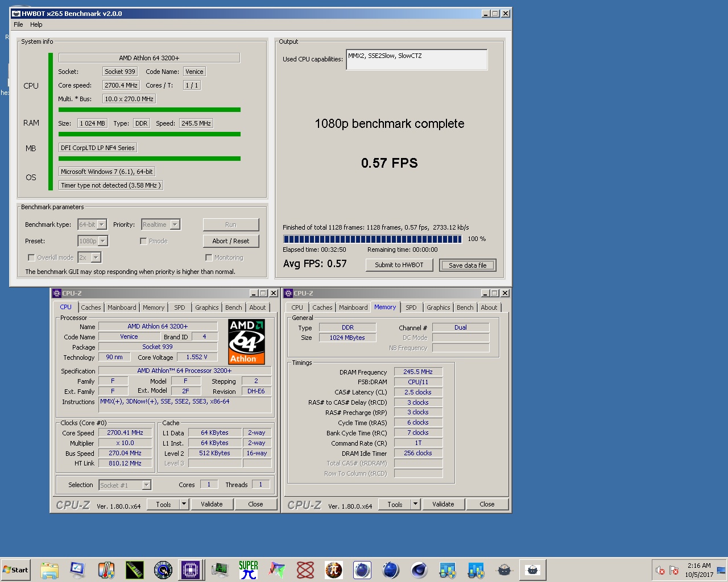Open About tab in Memory-tab CPU-Z window
This screenshot has width=728, height=582.
pos(489,307)
